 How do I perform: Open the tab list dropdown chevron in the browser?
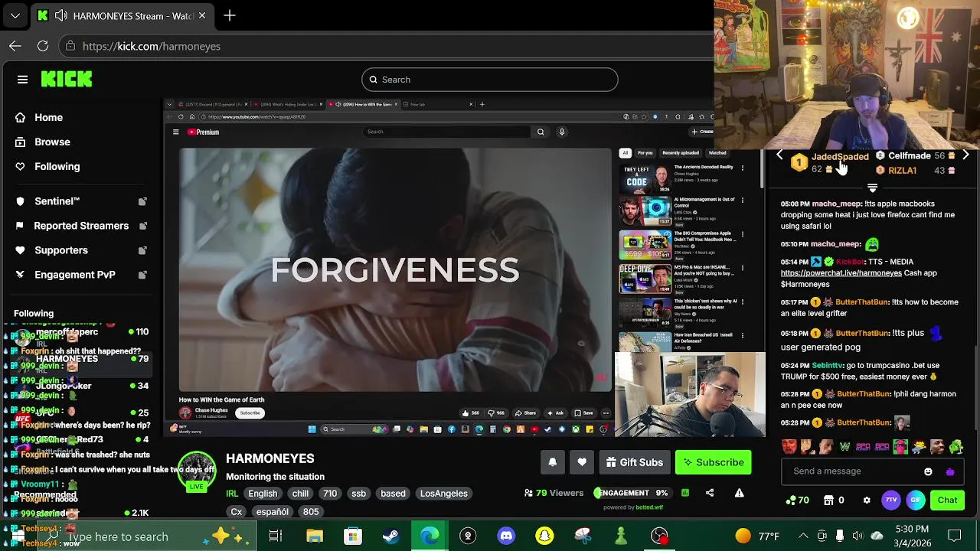[15, 15]
